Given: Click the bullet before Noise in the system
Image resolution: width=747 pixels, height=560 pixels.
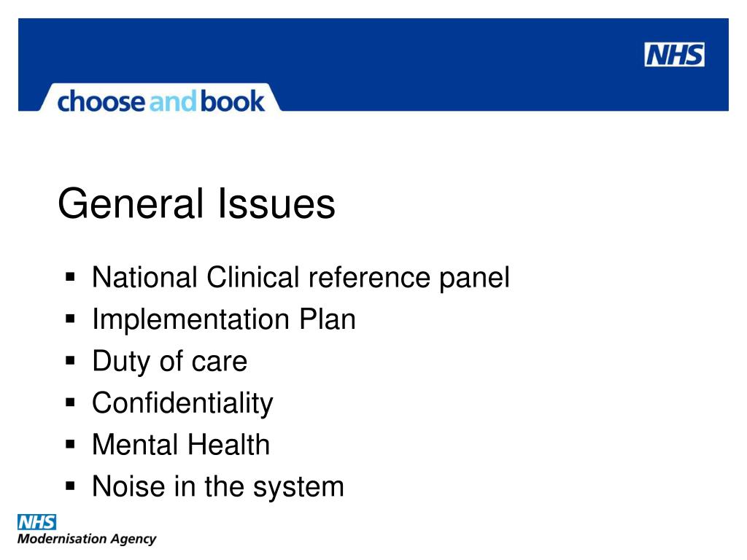Looking at the screenshot, I should tap(70, 486).
